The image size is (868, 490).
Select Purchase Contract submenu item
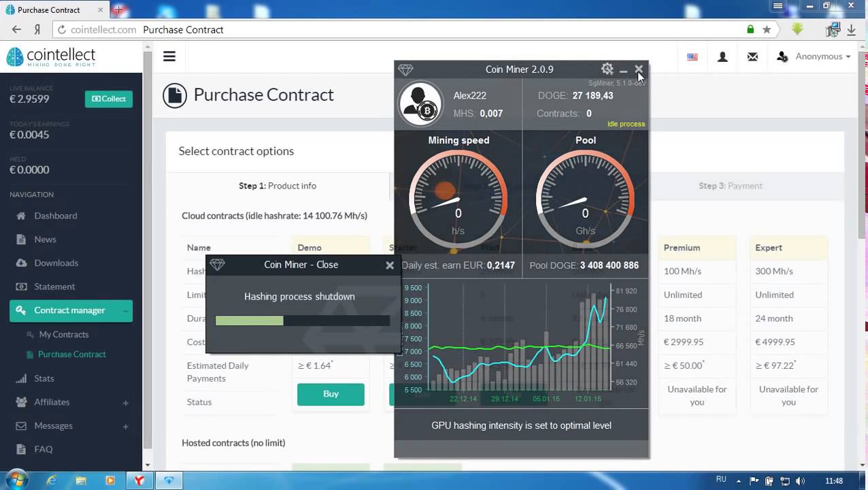coord(72,354)
